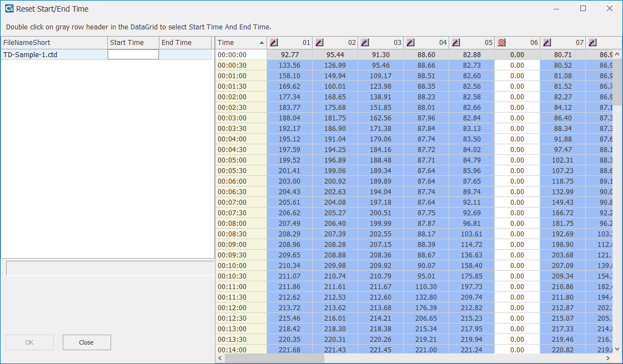Sort by the Time column arrow

tap(262, 43)
